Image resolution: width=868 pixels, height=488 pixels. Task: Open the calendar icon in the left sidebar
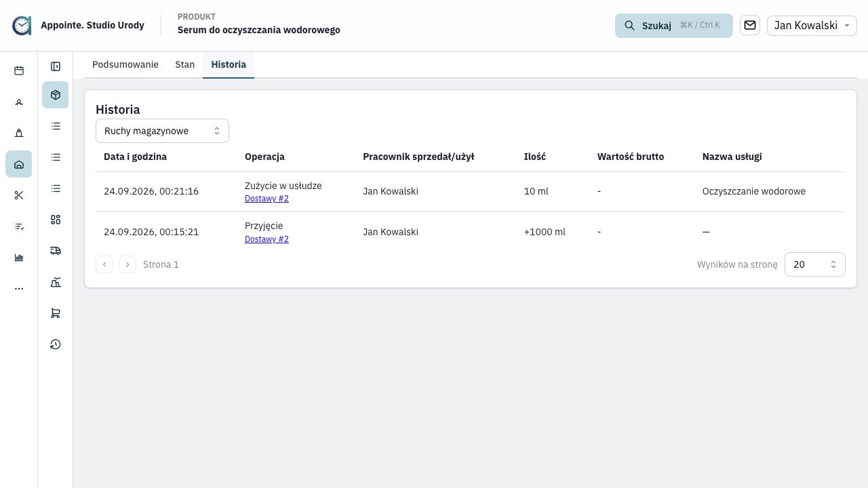pos(19,70)
